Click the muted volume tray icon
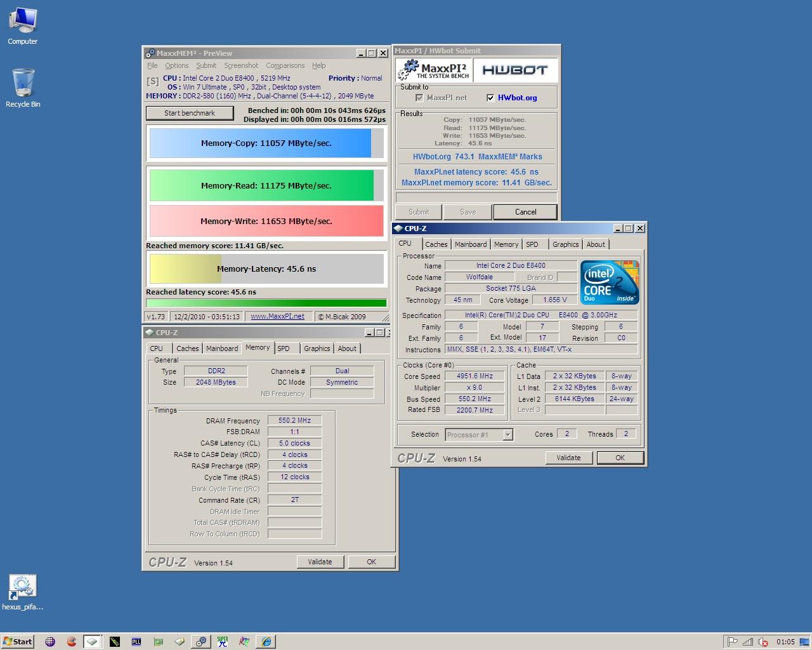Image resolution: width=812 pixels, height=650 pixels. 763,642
